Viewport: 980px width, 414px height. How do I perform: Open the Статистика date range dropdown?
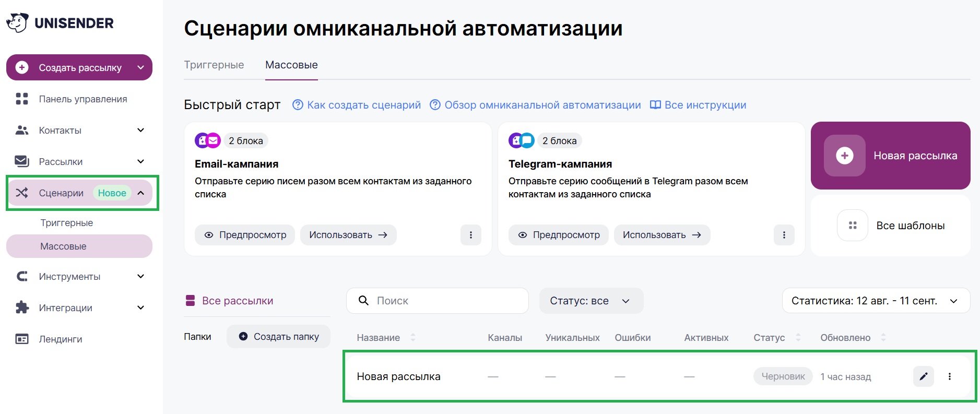point(876,301)
